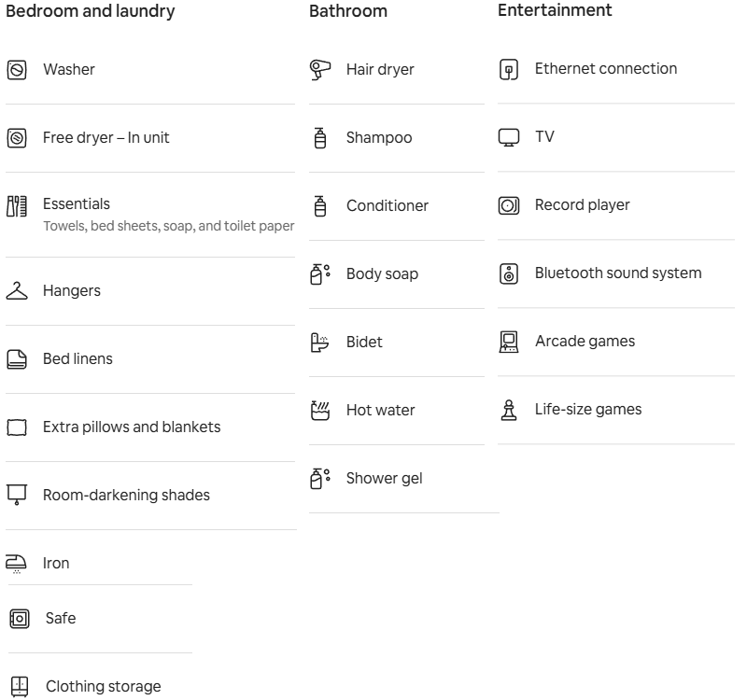Click the Bluetooth sound system speaker icon
The image size is (747, 700).
click(x=508, y=273)
